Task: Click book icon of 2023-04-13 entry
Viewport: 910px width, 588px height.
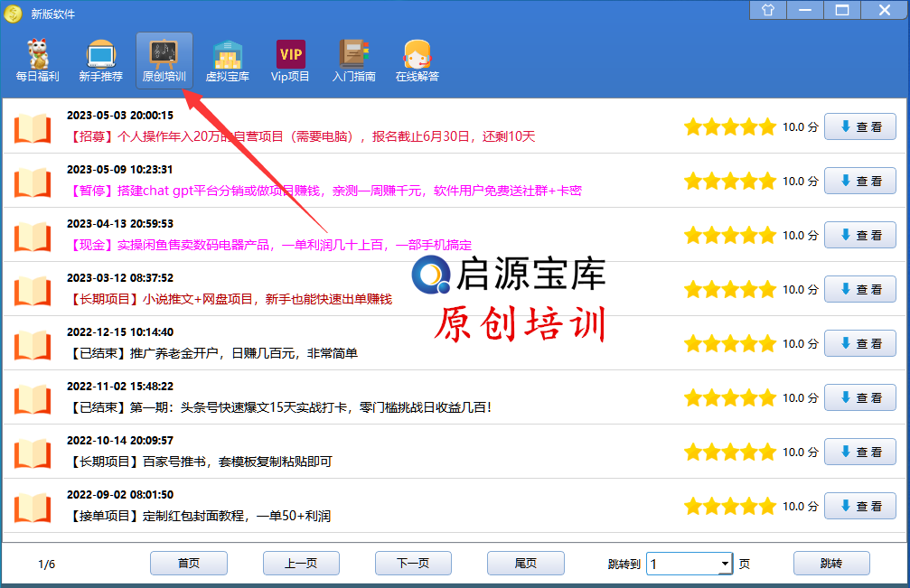Action: click(x=33, y=236)
